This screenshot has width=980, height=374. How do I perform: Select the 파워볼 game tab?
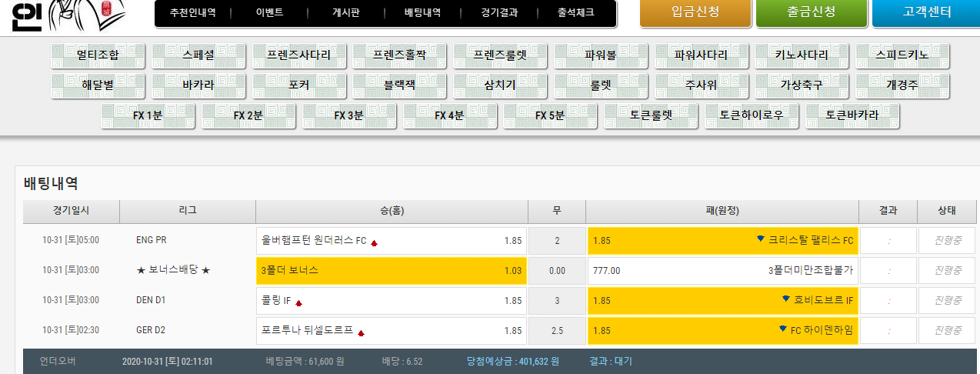tap(601, 55)
